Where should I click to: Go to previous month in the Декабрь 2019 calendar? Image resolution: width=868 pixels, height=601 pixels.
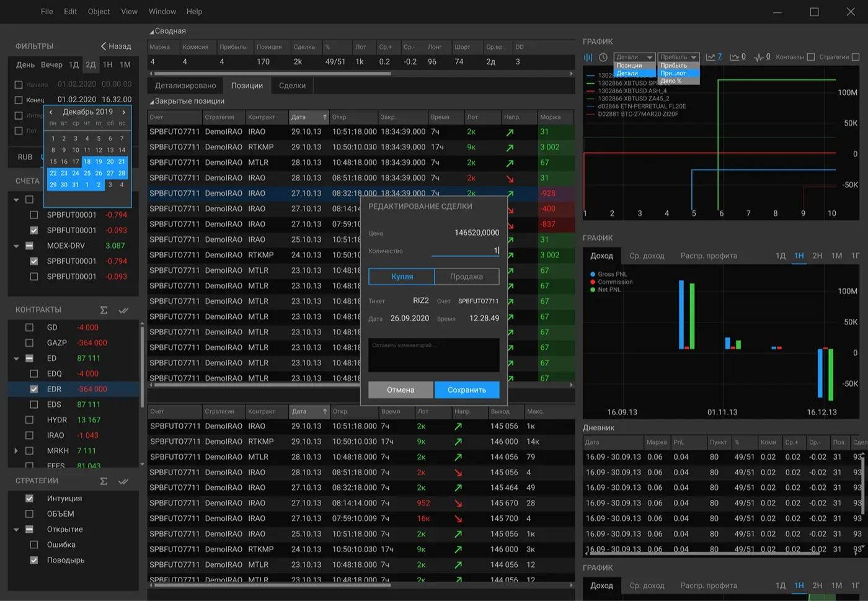point(51,112)
